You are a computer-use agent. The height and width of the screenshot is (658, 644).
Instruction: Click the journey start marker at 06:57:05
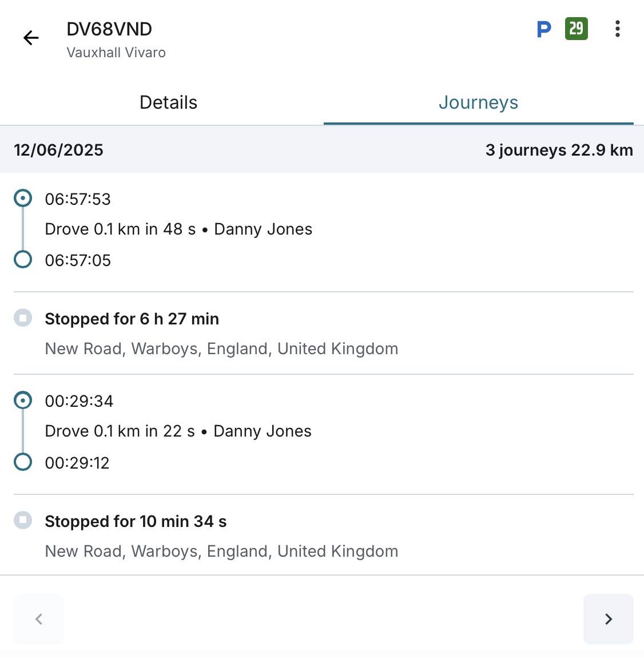23,259
